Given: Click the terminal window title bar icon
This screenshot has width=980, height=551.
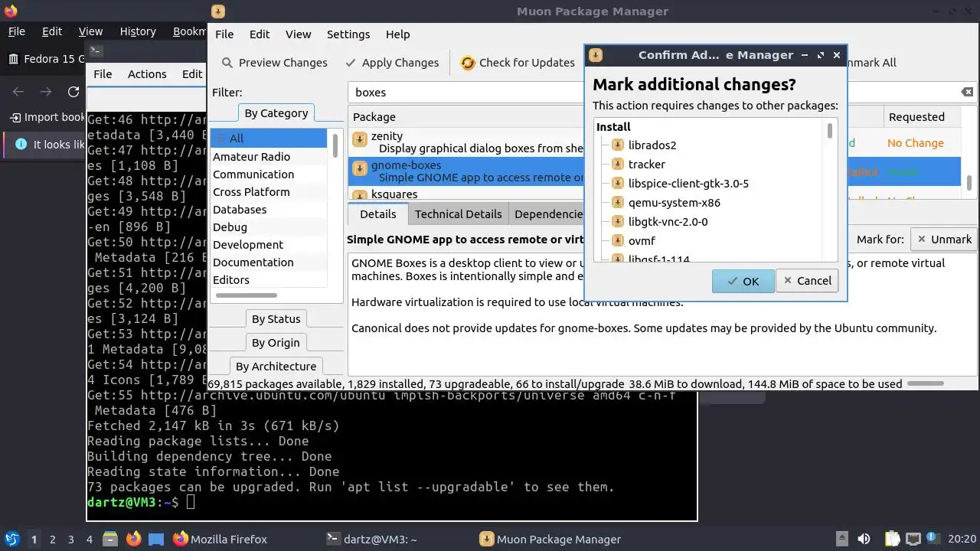Looking at the screenshot, I should point(96,51).
